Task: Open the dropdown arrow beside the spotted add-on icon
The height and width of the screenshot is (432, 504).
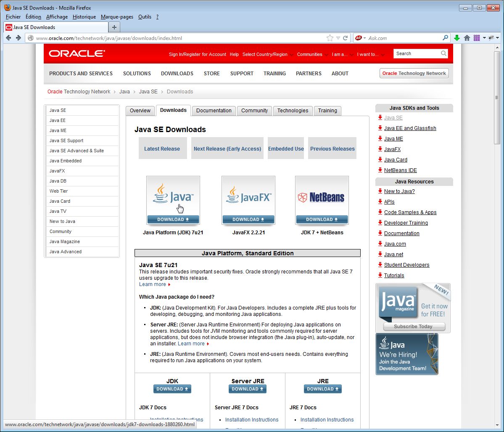Action: [x=498, y=38]
